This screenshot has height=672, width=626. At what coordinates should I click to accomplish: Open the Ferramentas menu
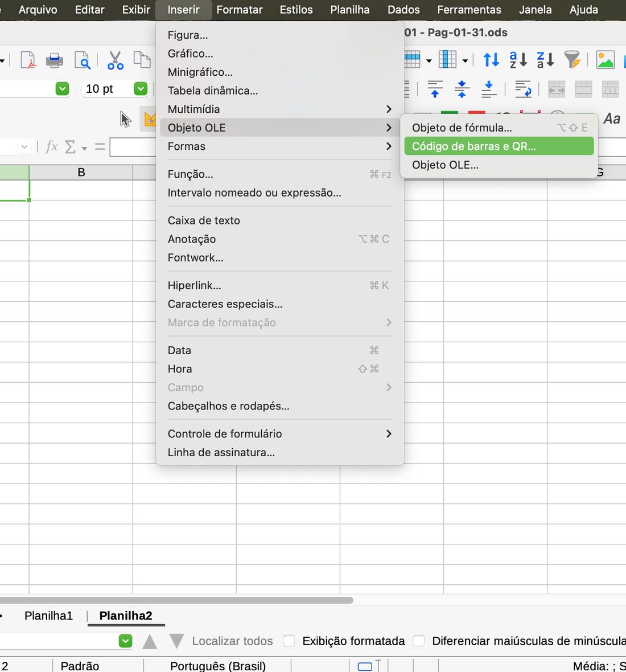click(x=469, y=10)
